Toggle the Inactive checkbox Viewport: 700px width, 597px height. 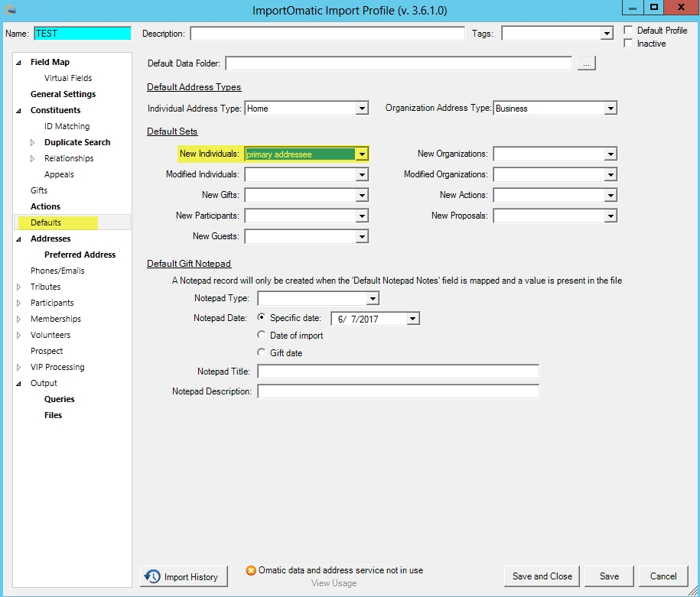[627, 43]
